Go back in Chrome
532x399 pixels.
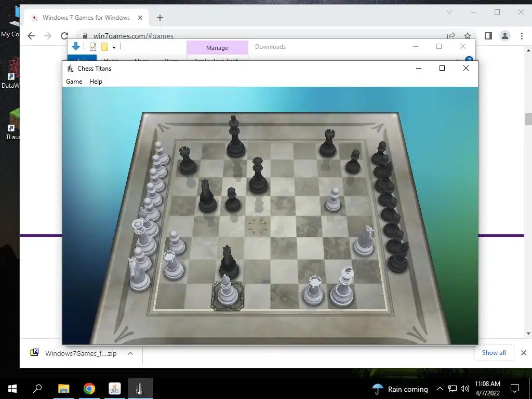(31, 36)
